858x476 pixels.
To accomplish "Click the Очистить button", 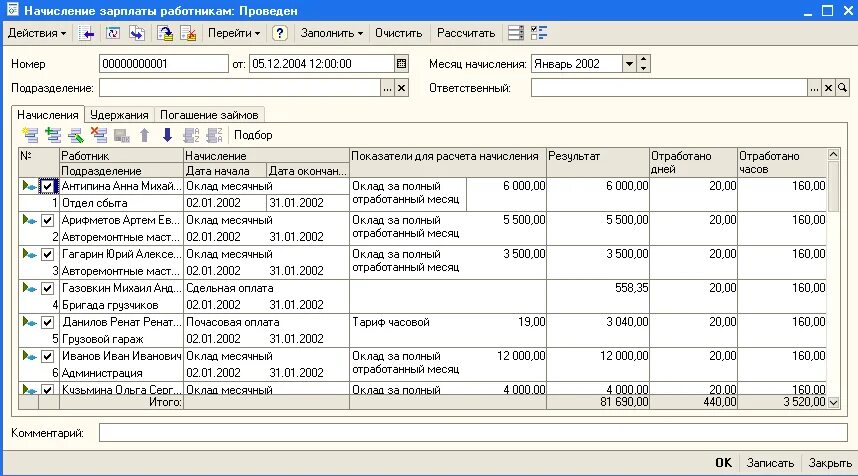I will click(398, 33).
